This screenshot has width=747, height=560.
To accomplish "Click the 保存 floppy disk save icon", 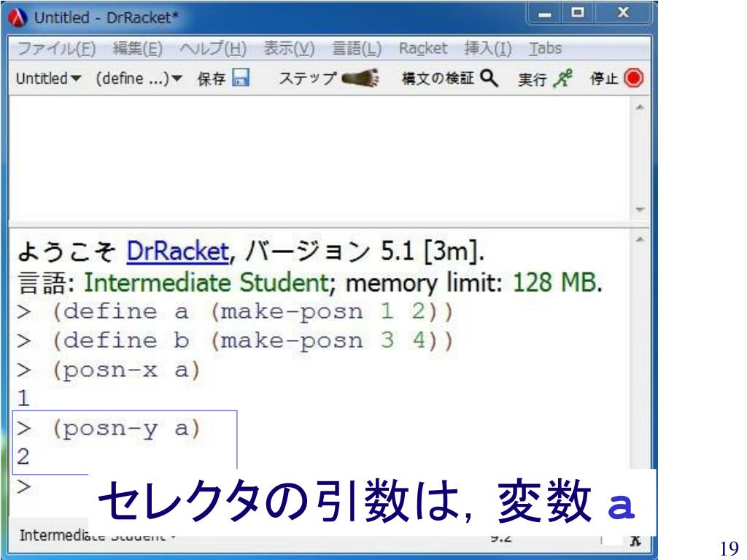I will (x=241, y=77).
